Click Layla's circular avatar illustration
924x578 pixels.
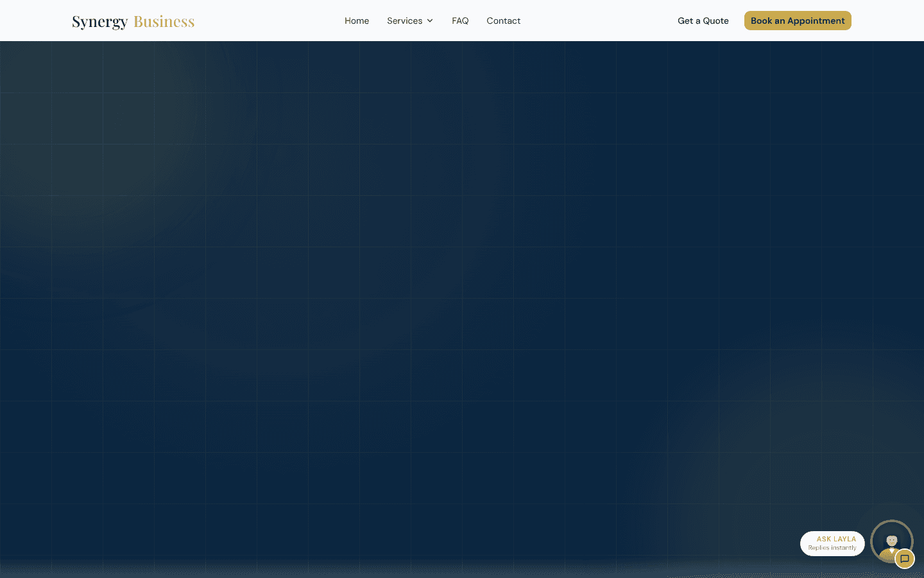click(x=891, y=542)
